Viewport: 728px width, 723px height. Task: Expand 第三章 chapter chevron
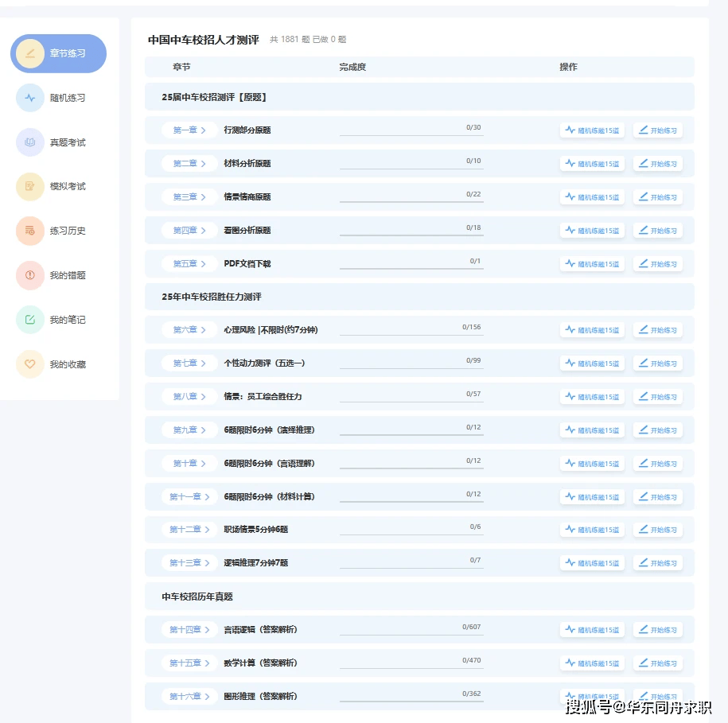coord(204,197)
